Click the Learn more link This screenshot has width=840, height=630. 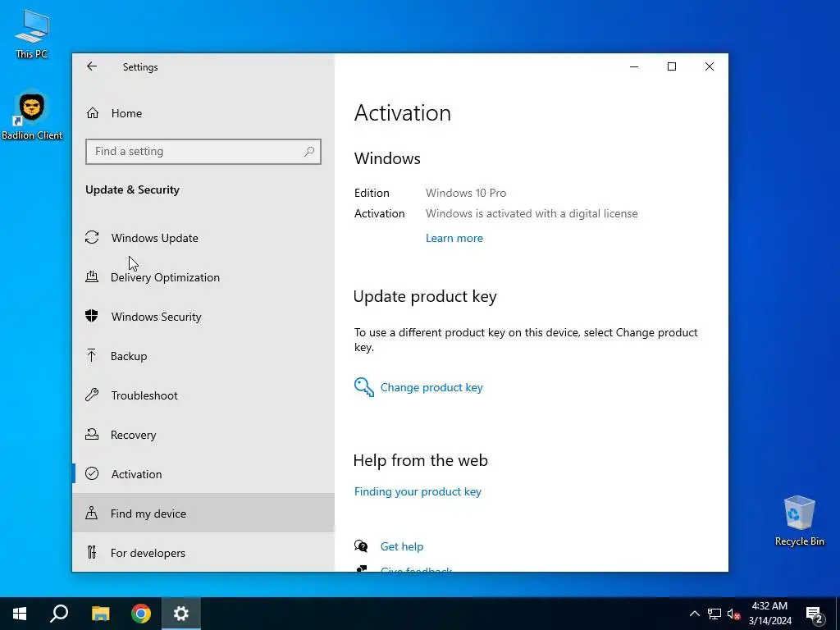click(x=454, y=238)
